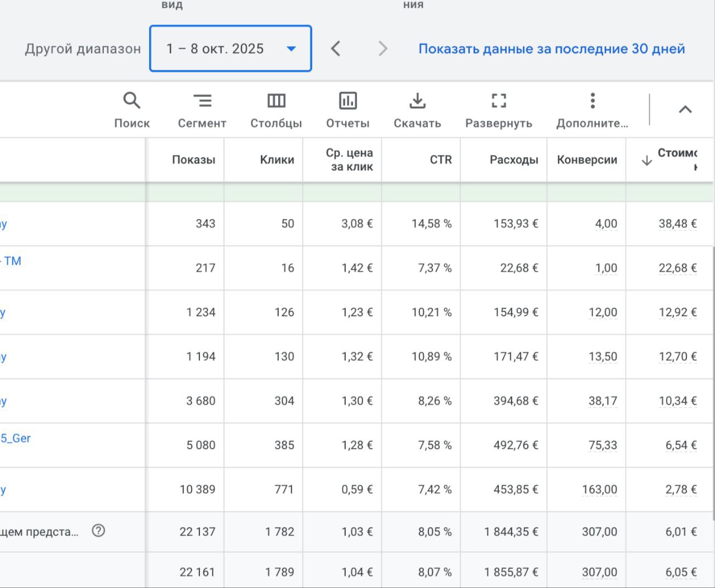Open the Columns settings icon
This screenshot has height=588, width=715.
pos(276,101)
